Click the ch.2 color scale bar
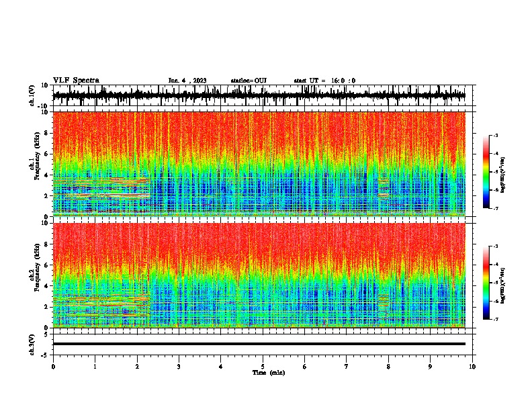This screenshot has width=532, height=411. (486, 283)
